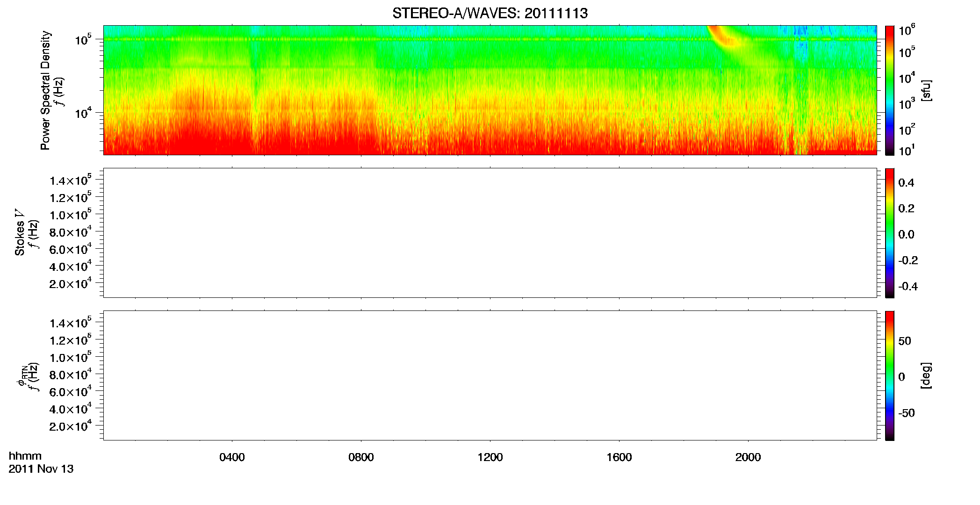Click the hhmm time format label
Viewport: 980px width, 505px height.
click(x=25, y=456)
